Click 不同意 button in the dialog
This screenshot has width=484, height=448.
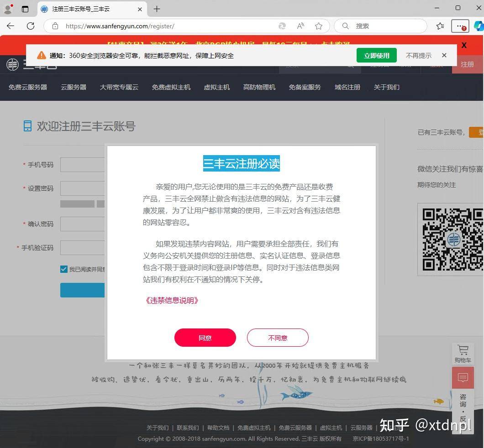[278, 338]
